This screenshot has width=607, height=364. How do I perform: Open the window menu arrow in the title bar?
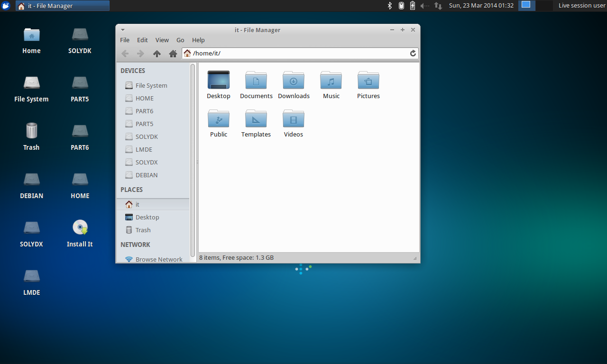pos(123,30)
